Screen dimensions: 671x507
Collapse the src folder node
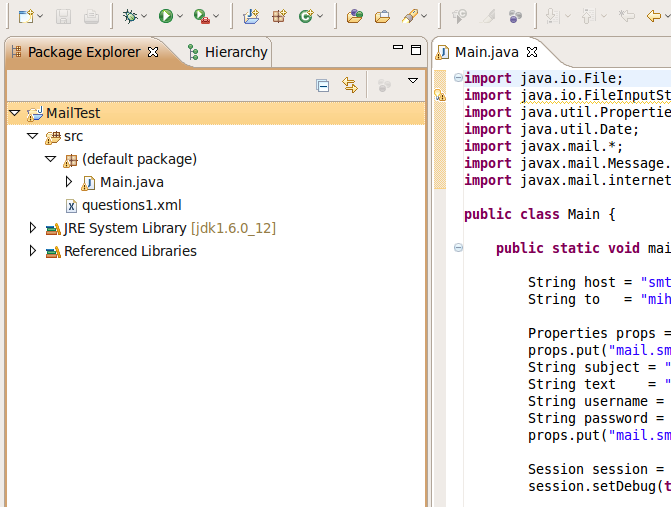[33, 136]
